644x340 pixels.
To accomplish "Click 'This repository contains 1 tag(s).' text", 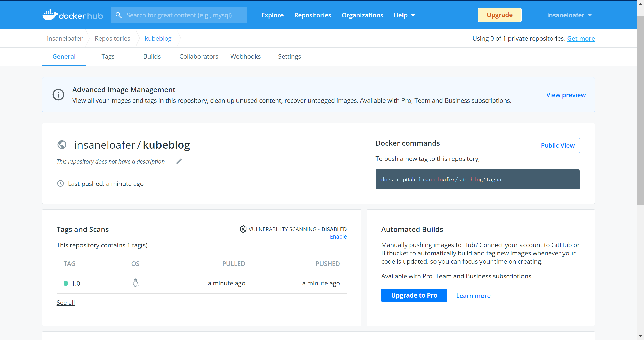I will (103, 245).
